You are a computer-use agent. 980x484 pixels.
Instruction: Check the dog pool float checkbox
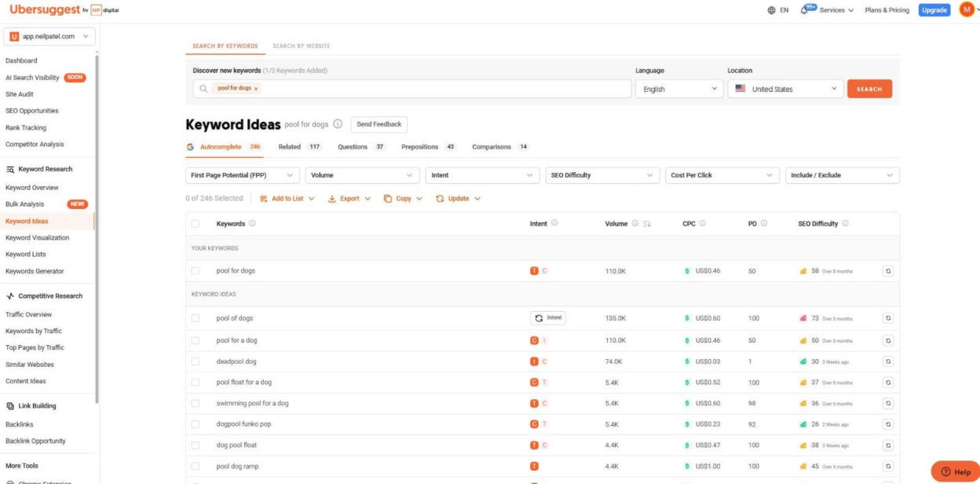pyautogui.click(x=196, y=445)
